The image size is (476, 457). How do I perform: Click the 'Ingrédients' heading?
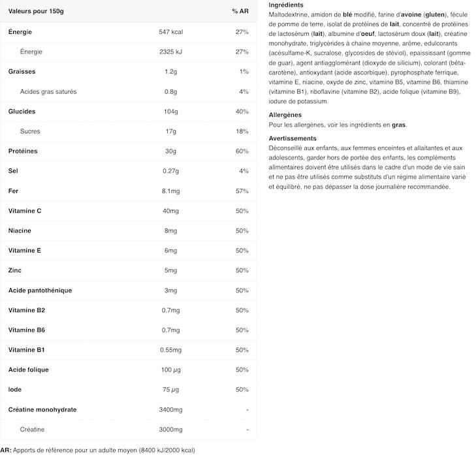tap(286, 5)
